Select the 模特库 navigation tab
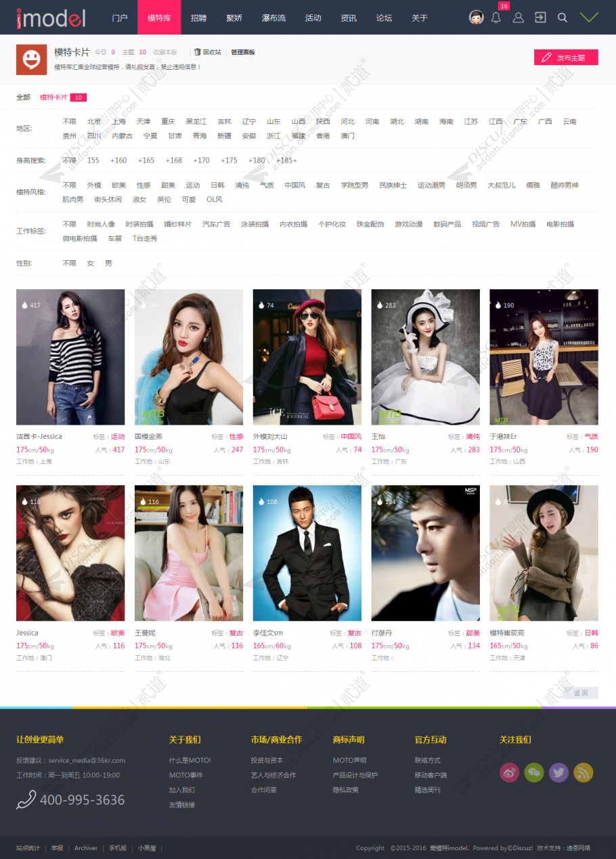This screenshot has height=859, width=616. click(159, 18)
